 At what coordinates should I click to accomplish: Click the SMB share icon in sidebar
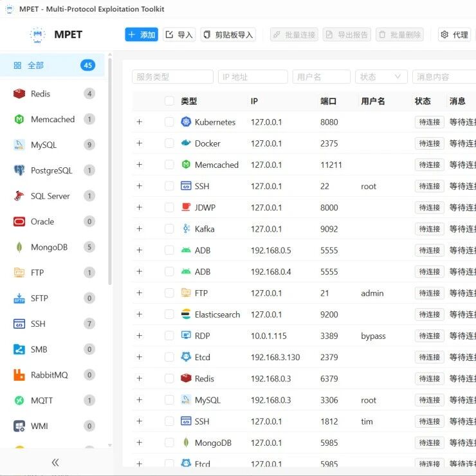pyautogui.click(x=19, y=349)
